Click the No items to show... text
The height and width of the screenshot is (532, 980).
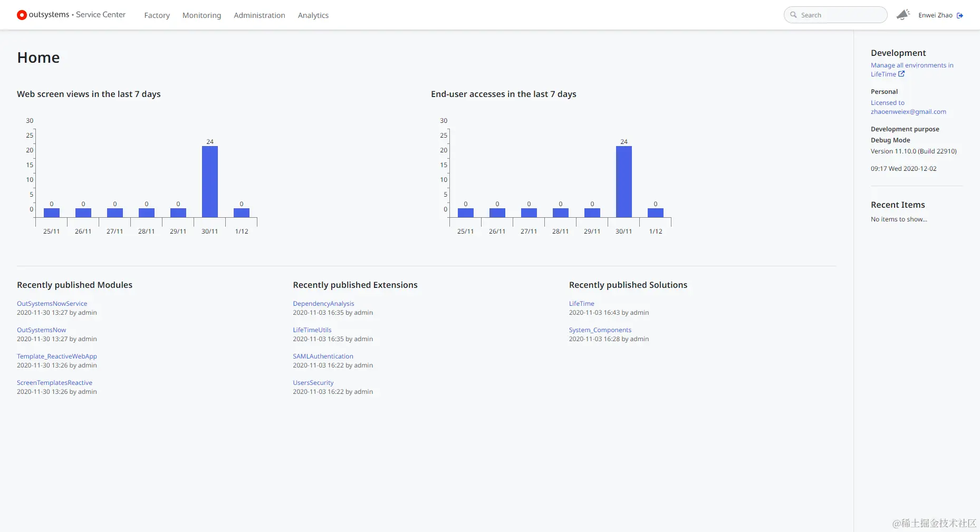(x=899, y=219)
